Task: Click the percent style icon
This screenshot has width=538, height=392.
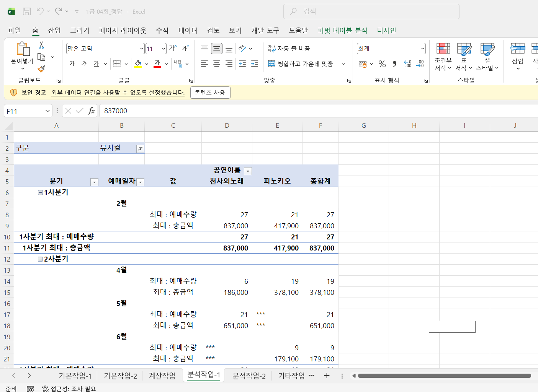Action: point(382,64)
